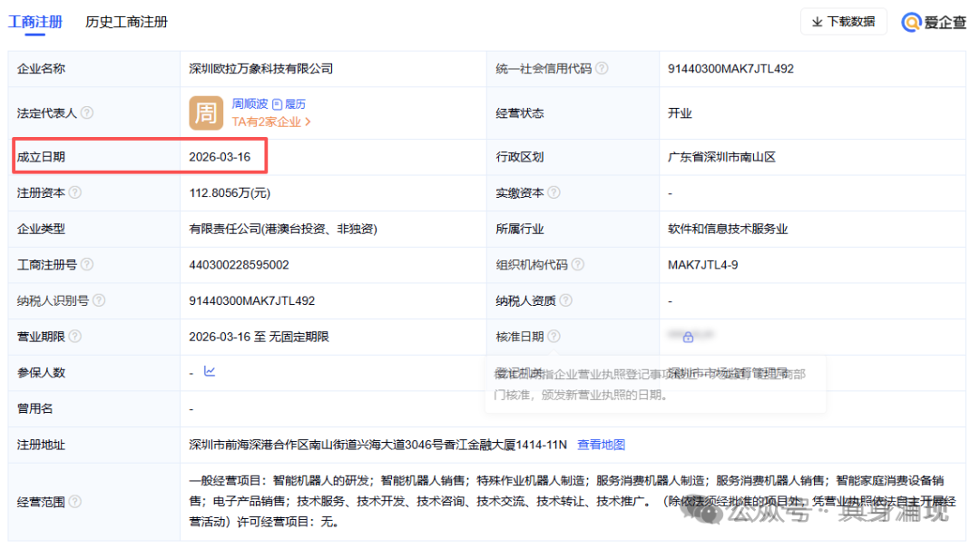Viewport: 980px width, 549px height.
Task: Select credit code 91440300MAK7JTL492 in top row
Action: 730,69
